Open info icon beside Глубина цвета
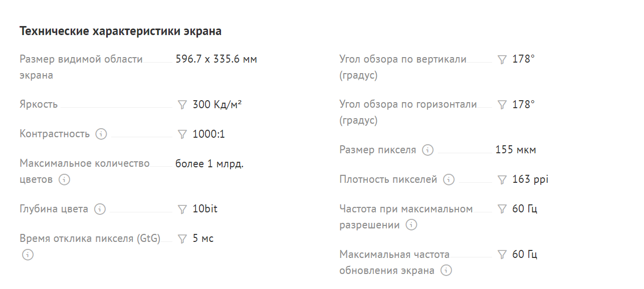The width and height of the screenshot is (644, 289). pyautogui.click(x=100, y=209)
